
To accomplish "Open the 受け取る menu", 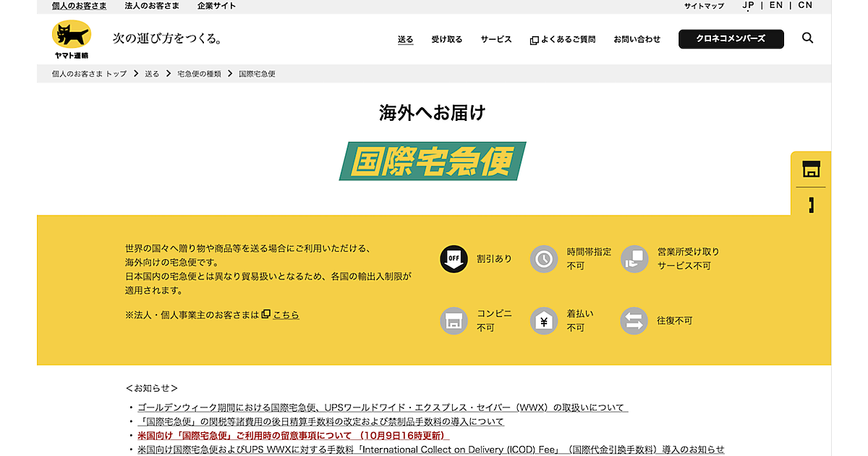I will click(446, 39).
